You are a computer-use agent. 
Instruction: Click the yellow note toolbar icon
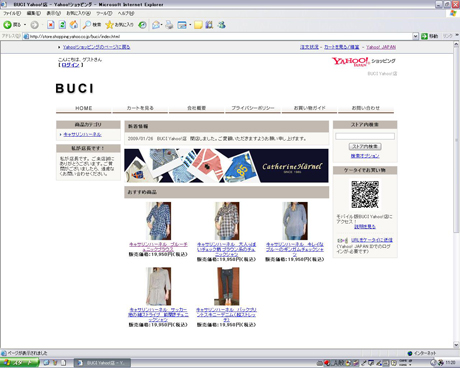[198, 25]
